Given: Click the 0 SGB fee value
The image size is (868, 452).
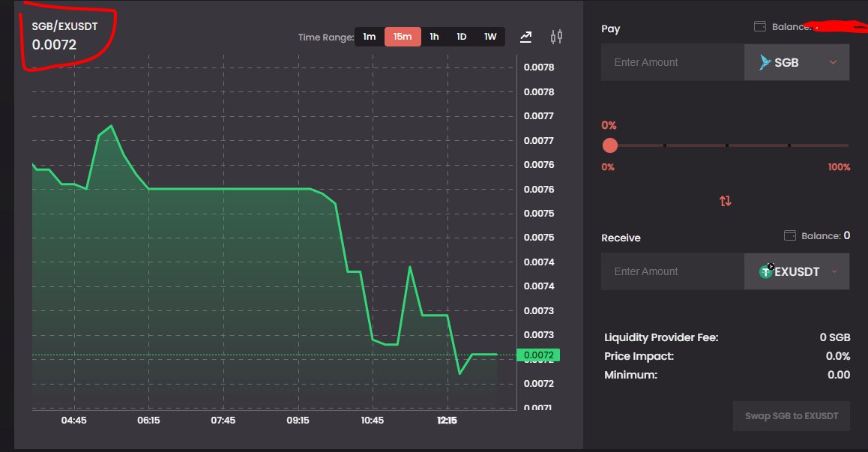Looking at the screenshot, I should click(x=835, y=337).
